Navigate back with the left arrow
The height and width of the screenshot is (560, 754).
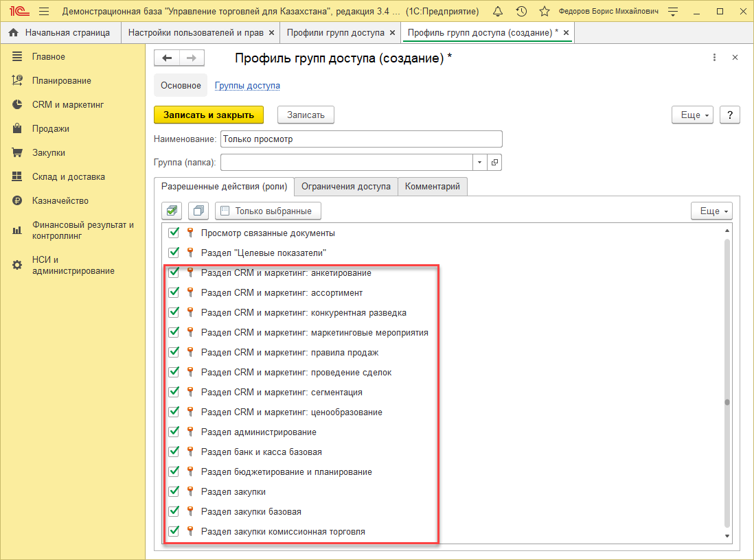167,58
